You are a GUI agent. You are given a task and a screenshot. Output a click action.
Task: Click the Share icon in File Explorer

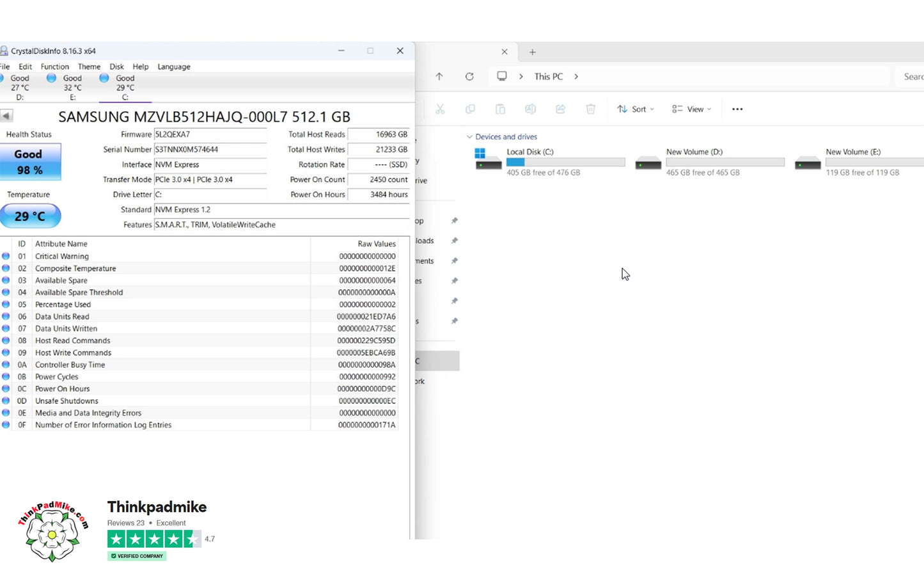coord(561,109)
